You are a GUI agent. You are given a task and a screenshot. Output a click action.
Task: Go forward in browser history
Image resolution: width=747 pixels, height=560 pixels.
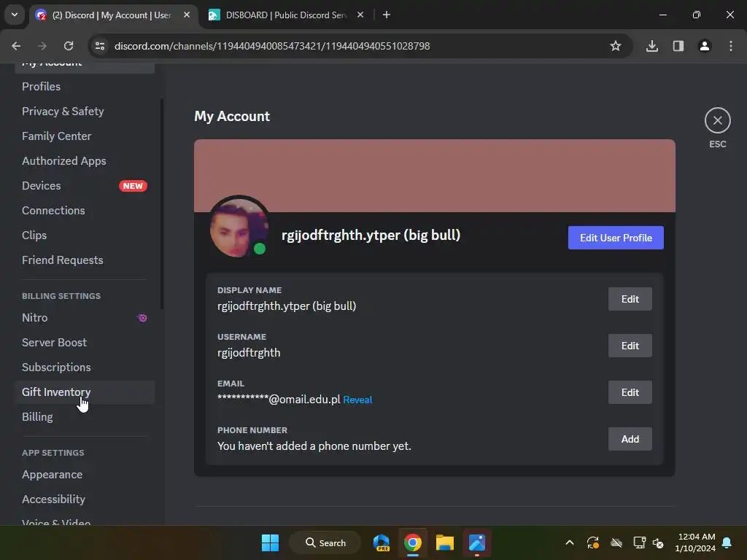pos(42,46)
